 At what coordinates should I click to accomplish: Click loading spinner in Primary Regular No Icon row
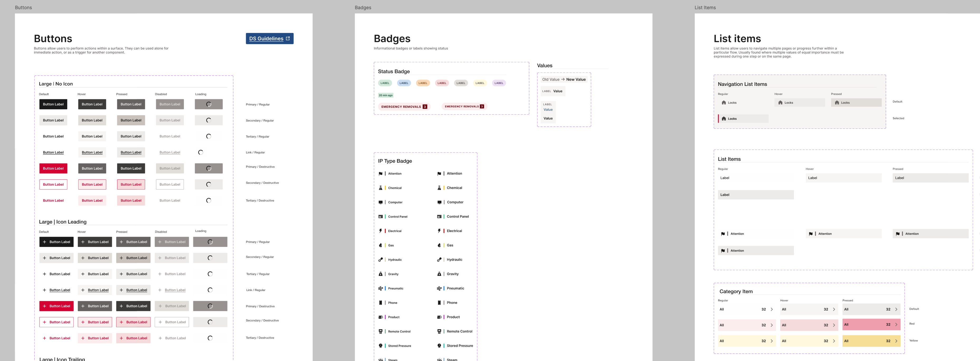coord(208,104)
